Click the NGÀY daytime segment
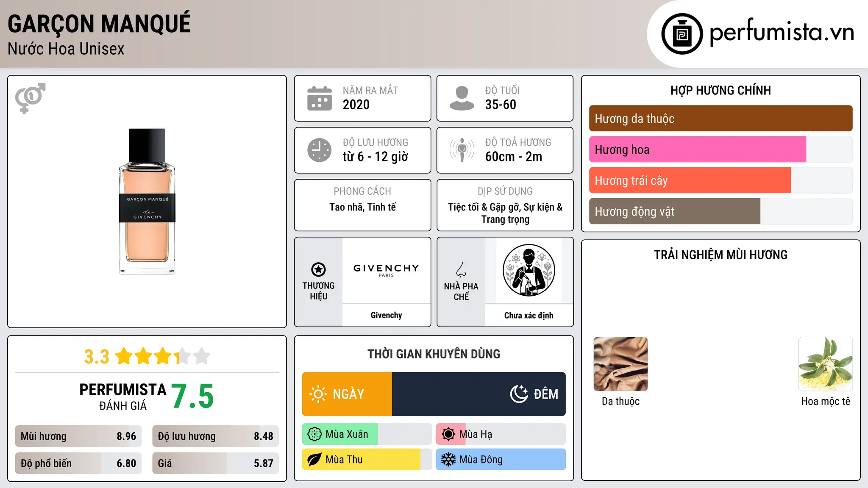The width and height of the screenshot is (868, 488). coord(347,394)
